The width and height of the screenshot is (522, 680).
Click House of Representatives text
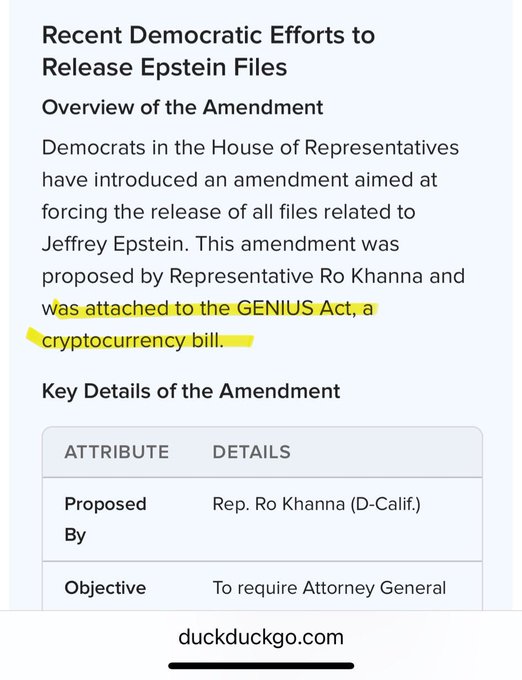pos(335,147)
